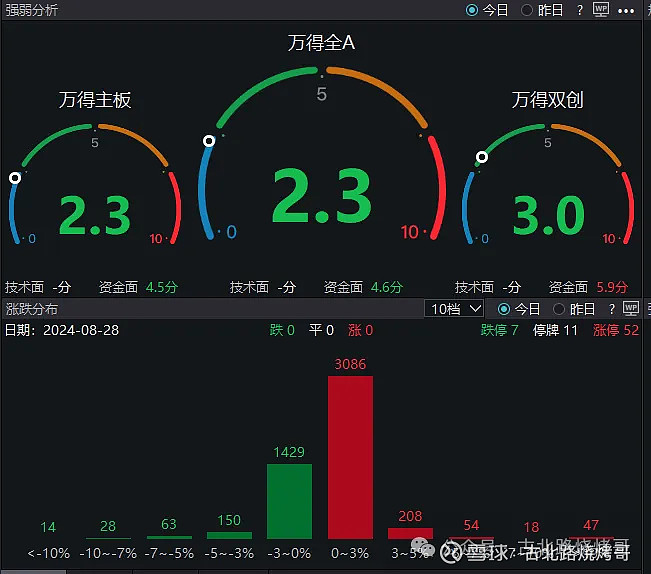The image size is (651, 574).
Task: Click 资金面 4.6分 value
Action: 387,287
